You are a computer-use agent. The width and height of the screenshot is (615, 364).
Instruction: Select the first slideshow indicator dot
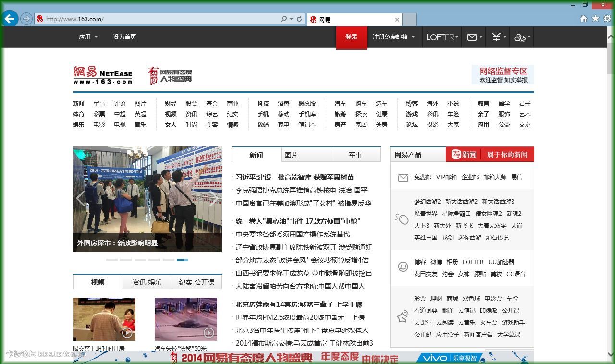(x=111, y=260)
